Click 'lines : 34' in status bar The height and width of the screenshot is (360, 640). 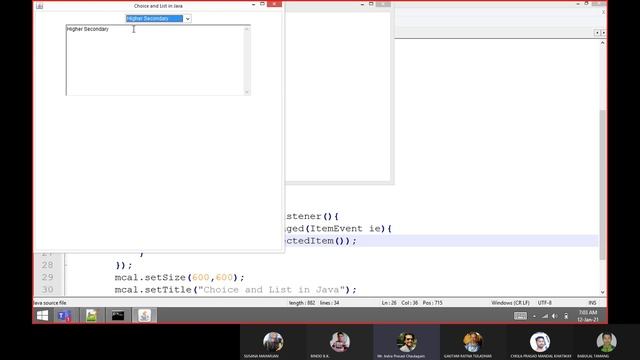[330, 303]
